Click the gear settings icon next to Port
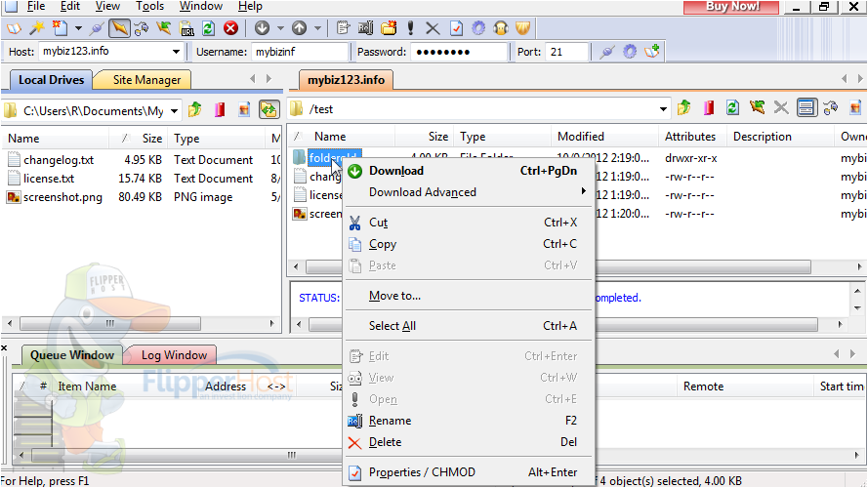This screenshot has height=488, width=868. click(x=630, y=52)
